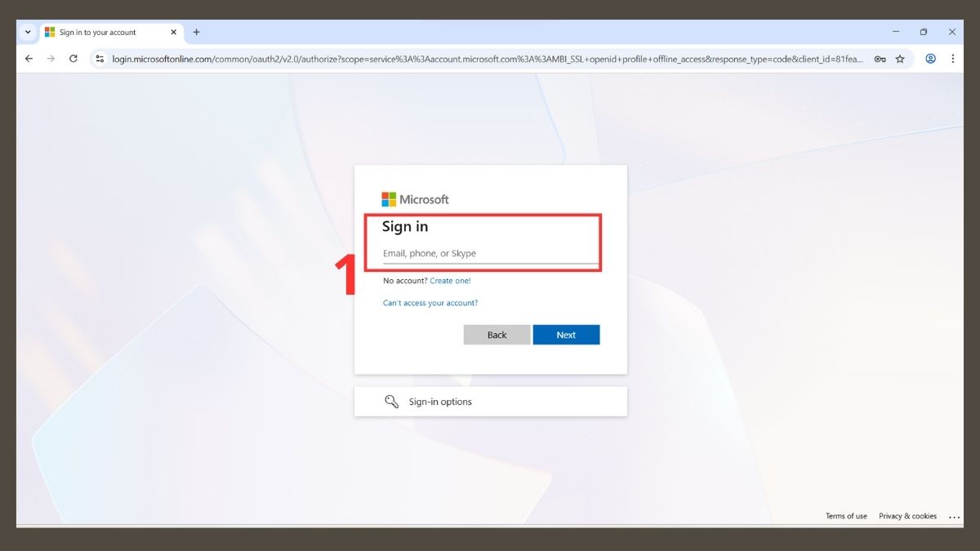Click the blue Next button

(x=567, y=335)
